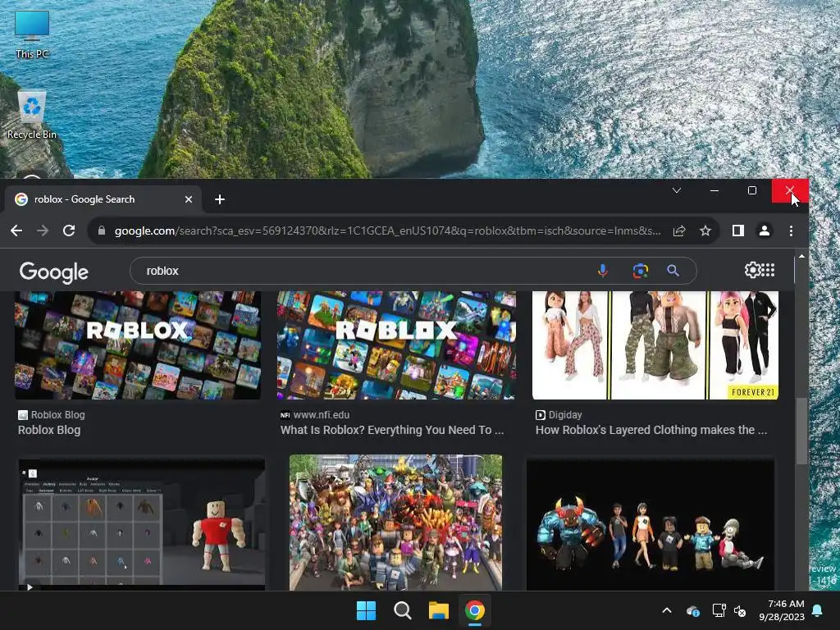840x630 pixels.
Task: Go to the Google homepage logo
Action: tap(53, 272)
